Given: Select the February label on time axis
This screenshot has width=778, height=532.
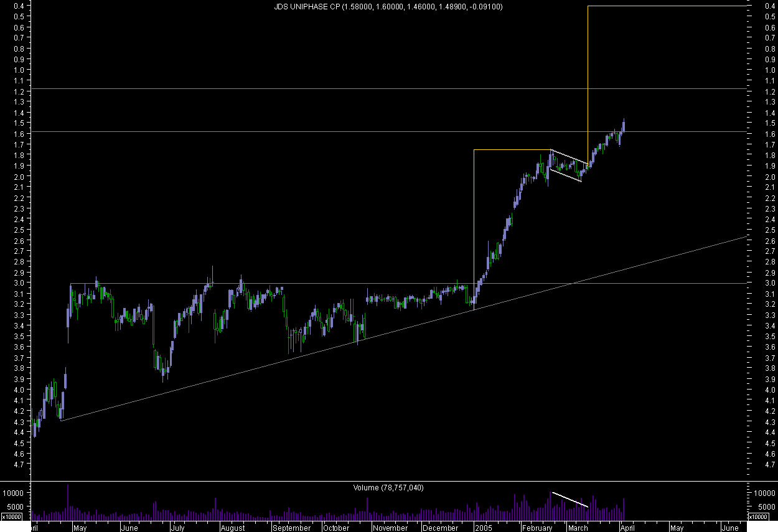Looking at the screenshot, I should (x=537, y=528).
